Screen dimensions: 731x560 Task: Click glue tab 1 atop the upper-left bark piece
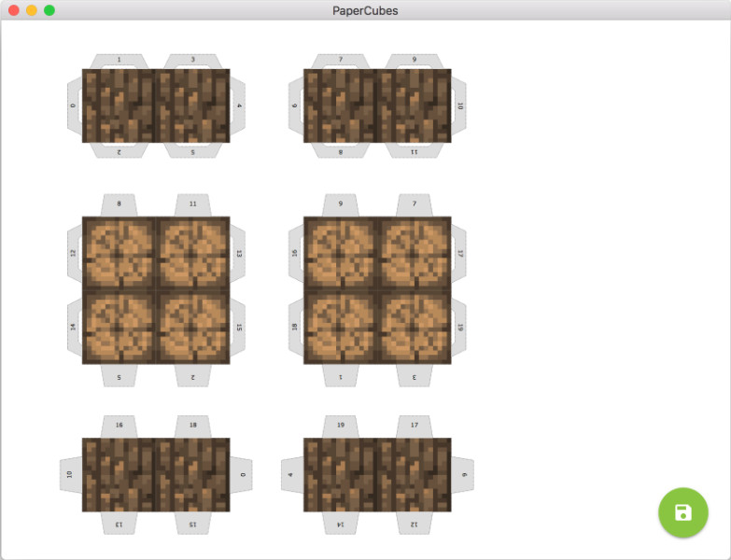(119, 61)
